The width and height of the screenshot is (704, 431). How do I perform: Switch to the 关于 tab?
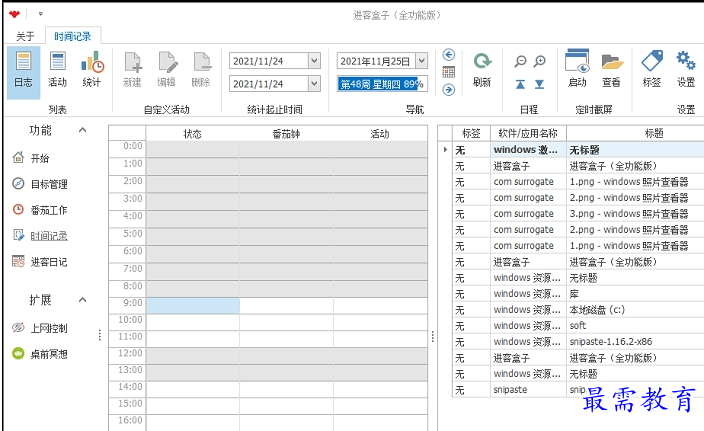coord(25,36)
